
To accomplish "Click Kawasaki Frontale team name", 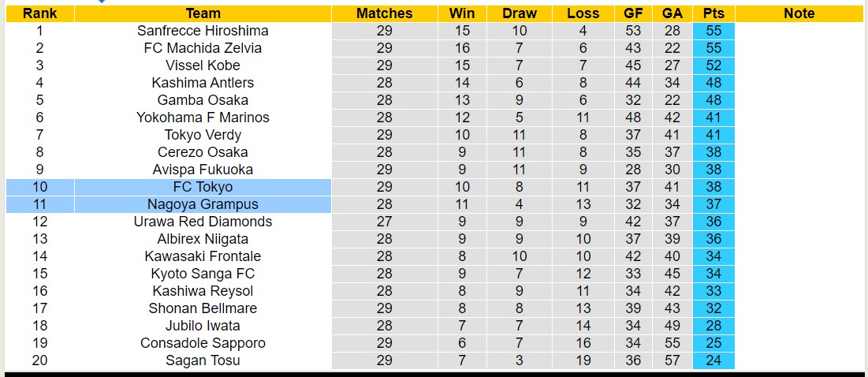I will point(203,256).
